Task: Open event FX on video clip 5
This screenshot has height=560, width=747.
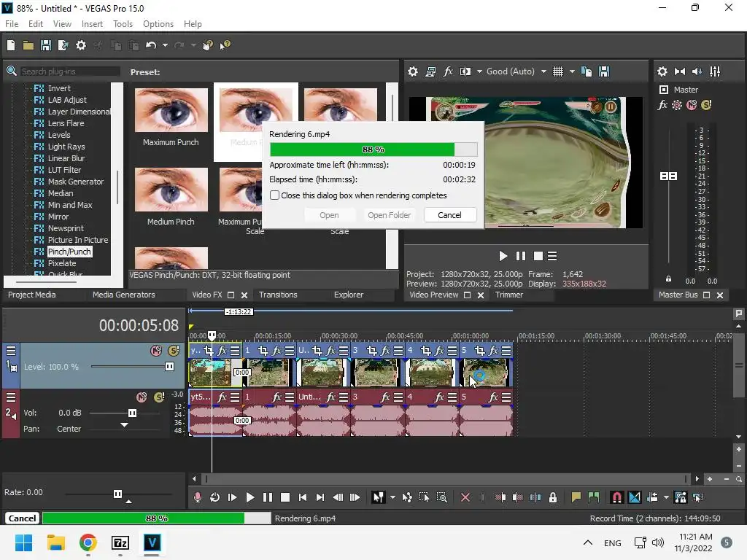Action: [493, 351]
